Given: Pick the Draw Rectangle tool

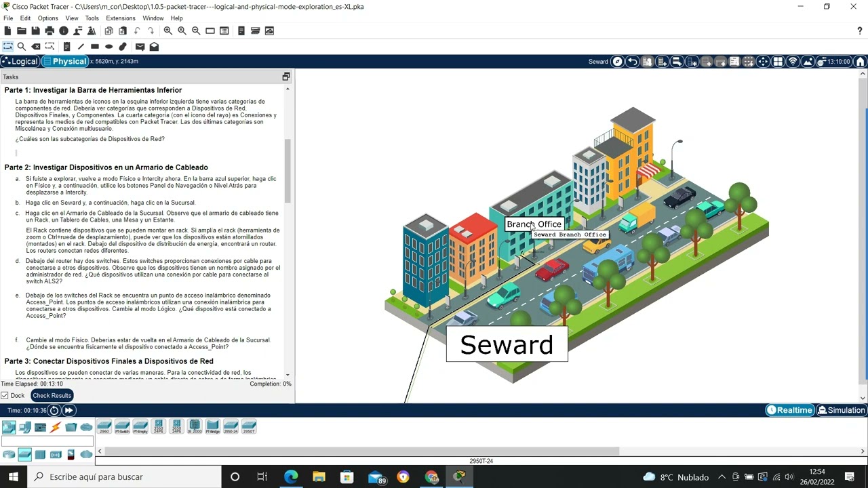Looking at the screenshot, I should click(x=95, y=47).
